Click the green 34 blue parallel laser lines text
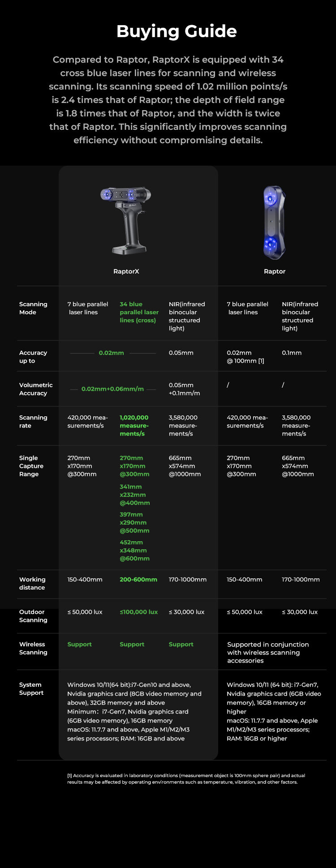The image size is (336, 868). [x=139, y=312]
